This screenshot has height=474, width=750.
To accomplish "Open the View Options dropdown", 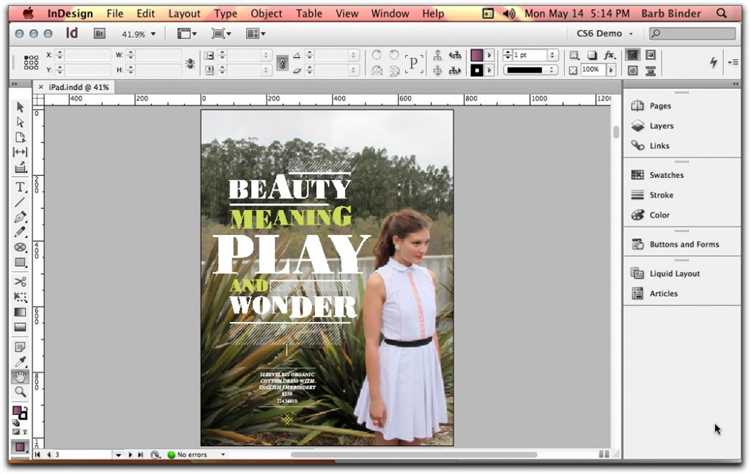I will coord(187,33).
